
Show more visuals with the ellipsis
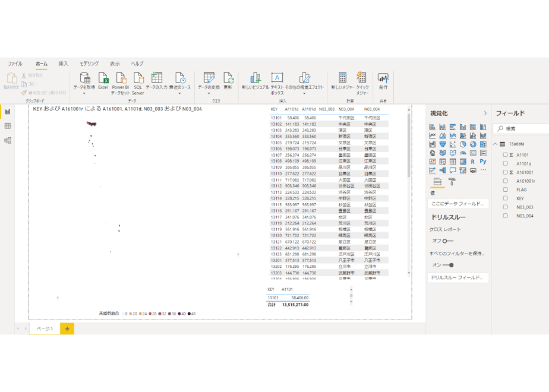(483, 170)
